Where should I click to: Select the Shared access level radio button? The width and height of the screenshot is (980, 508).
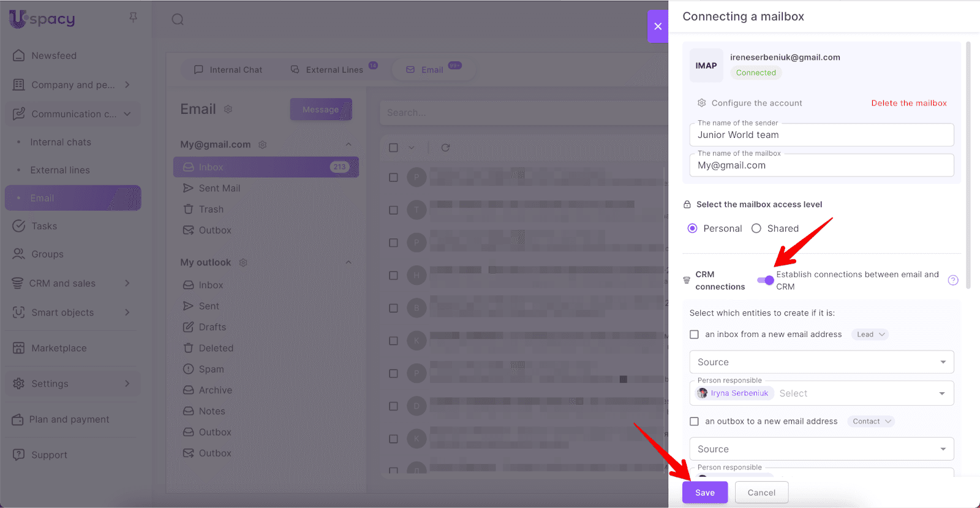[x=756, y=229]
